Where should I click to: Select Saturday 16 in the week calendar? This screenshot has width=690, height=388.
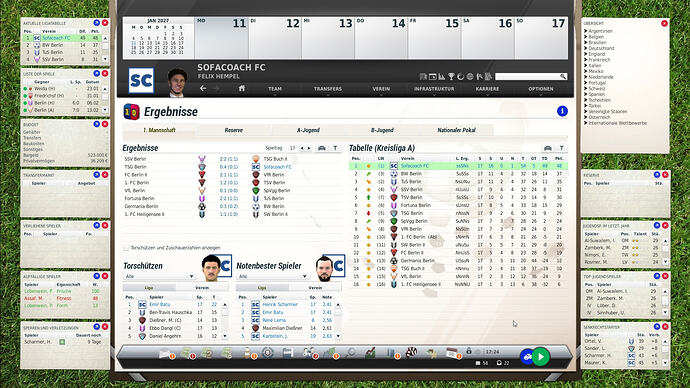pyautogui.click(x=488, y=38)
